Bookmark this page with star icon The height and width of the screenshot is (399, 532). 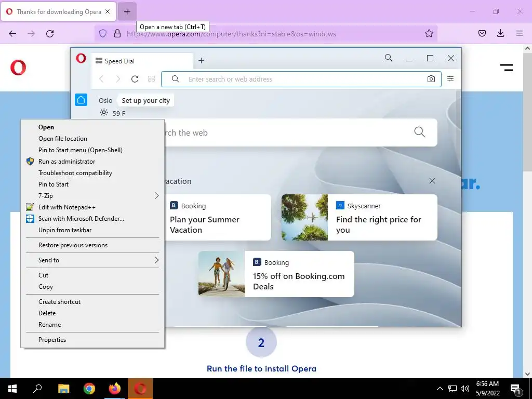429,34
